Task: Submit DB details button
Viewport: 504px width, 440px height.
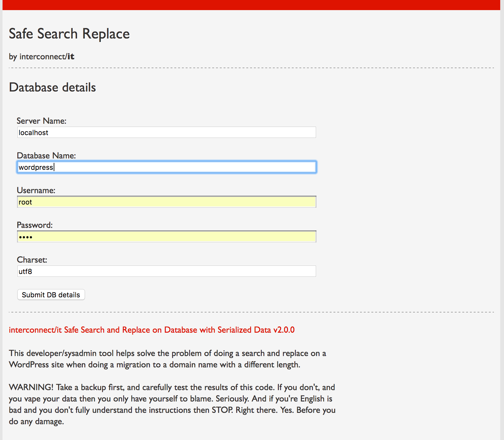Action: point(51,294)
